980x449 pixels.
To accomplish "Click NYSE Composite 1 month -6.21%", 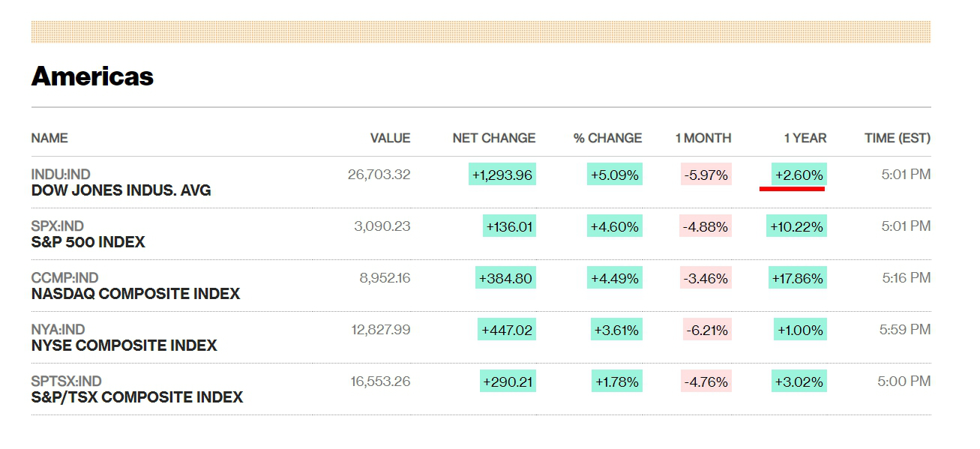I will [x=708, y=330].
